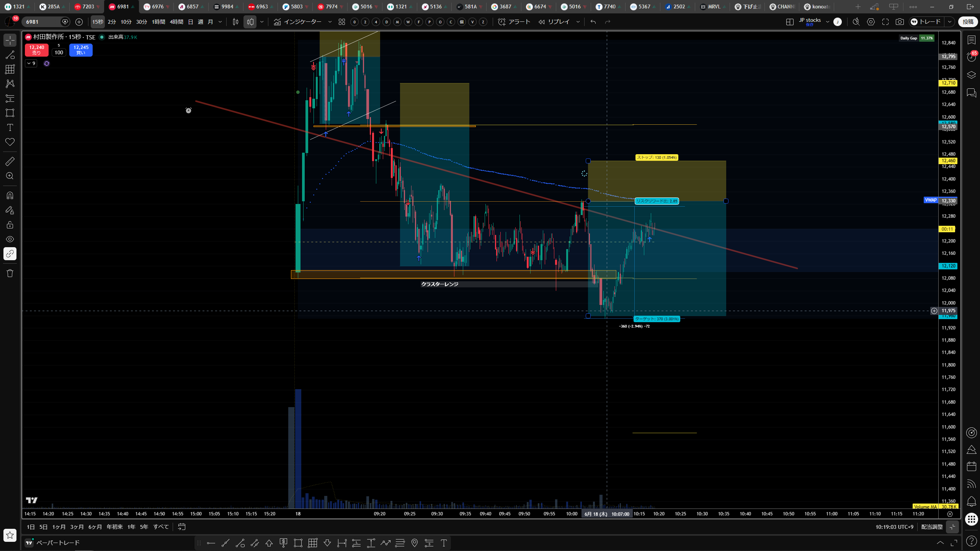Click the 6981 symbol search field
Viewport: 980px width, 551px height.
pos(42,22)
